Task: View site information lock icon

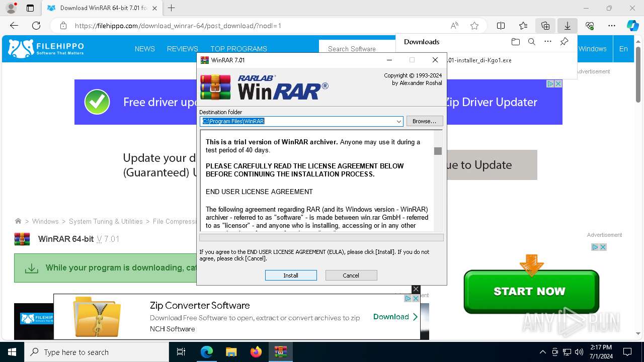Action: (63, 26)
